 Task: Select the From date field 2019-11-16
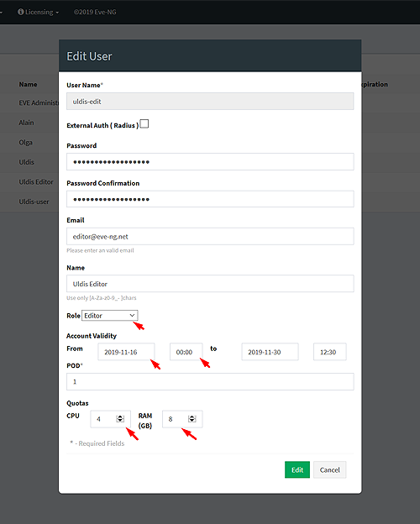coord(126,352)
